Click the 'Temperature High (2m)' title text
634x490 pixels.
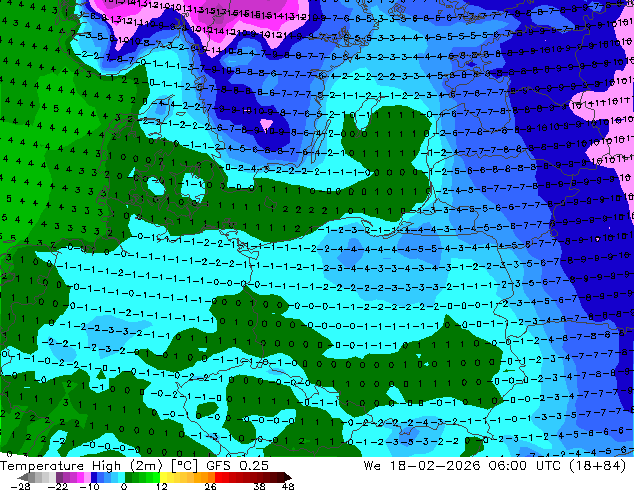pyautogui.click(x=83, y=466)
